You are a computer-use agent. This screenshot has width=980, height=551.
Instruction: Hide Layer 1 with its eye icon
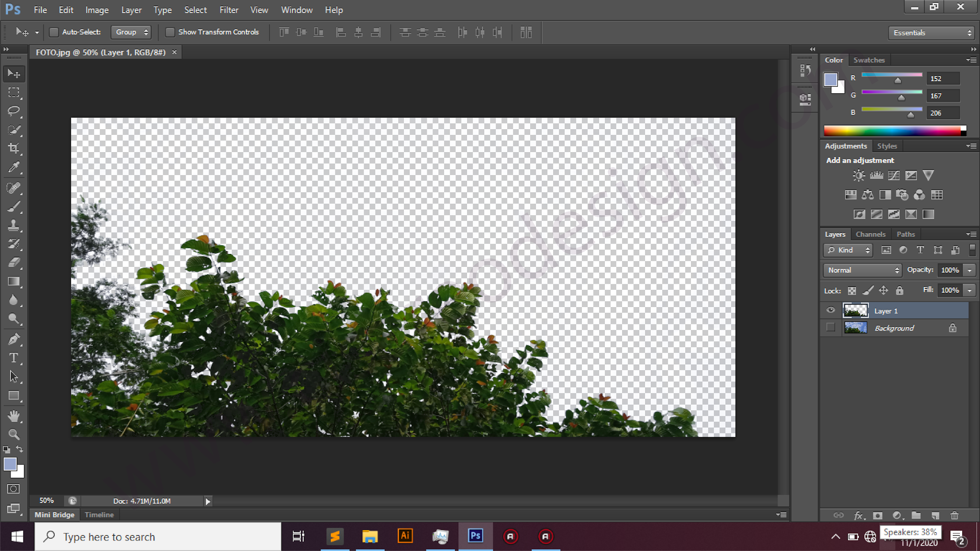[830, 310]
